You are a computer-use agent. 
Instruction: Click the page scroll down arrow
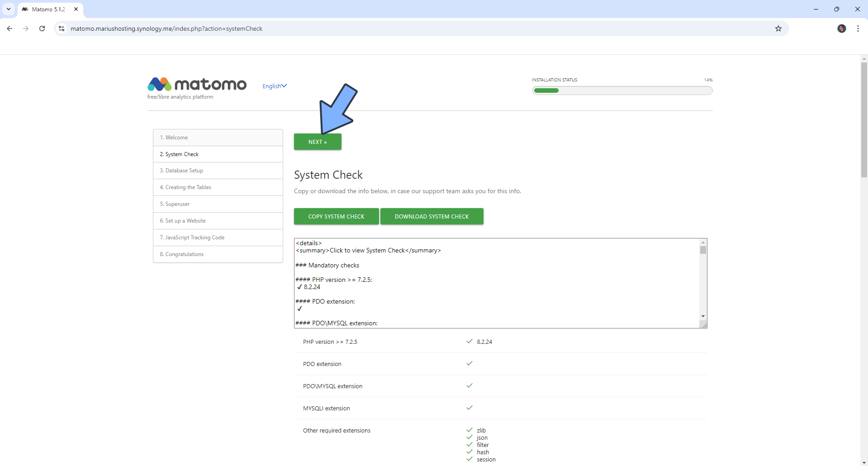pyautogui.click(x=864, y=462)
